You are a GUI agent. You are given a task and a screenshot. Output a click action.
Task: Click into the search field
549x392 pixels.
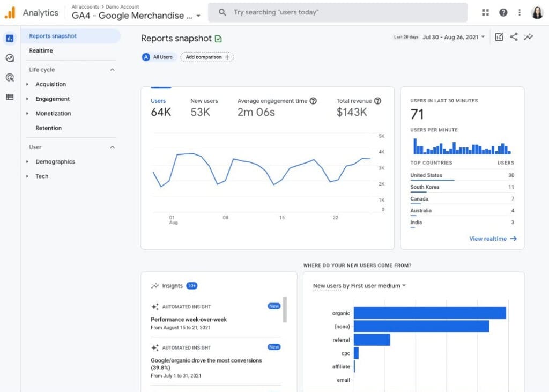pos(338,12)
